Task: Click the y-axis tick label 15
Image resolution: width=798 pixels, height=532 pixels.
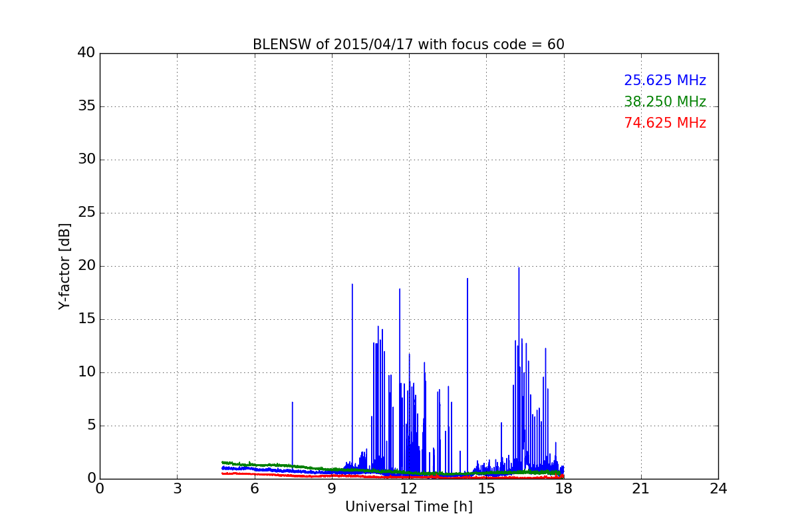Action: click(x=86, y=319)
